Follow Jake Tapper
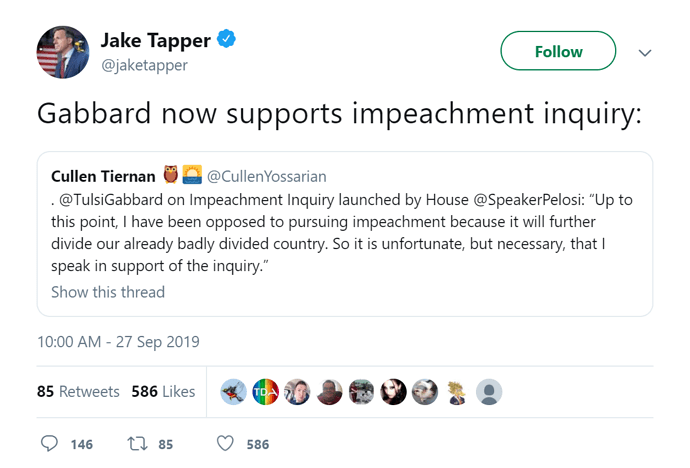 point(558,51)
